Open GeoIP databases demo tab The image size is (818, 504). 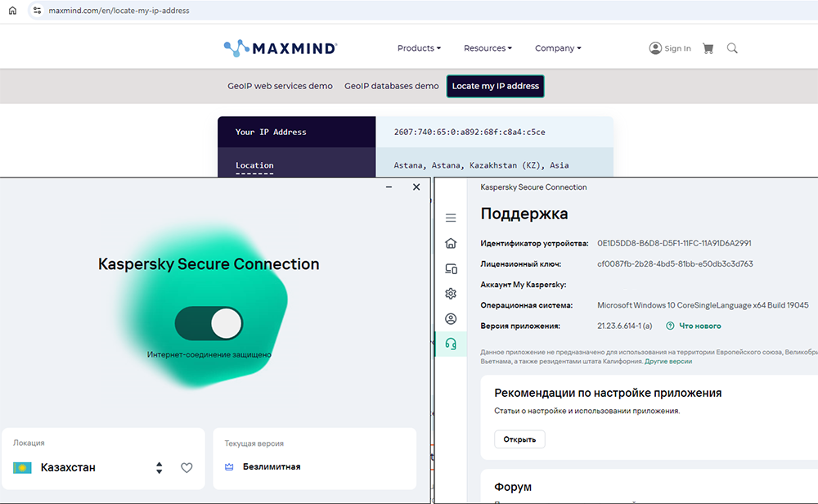tap(391, 86)
